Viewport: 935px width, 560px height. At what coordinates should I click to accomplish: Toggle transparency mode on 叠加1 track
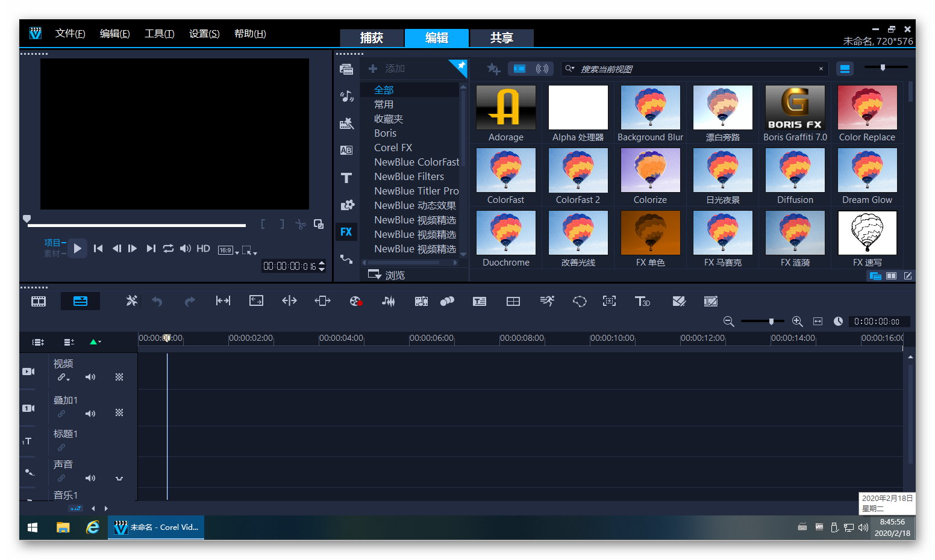tap(119, 413)
